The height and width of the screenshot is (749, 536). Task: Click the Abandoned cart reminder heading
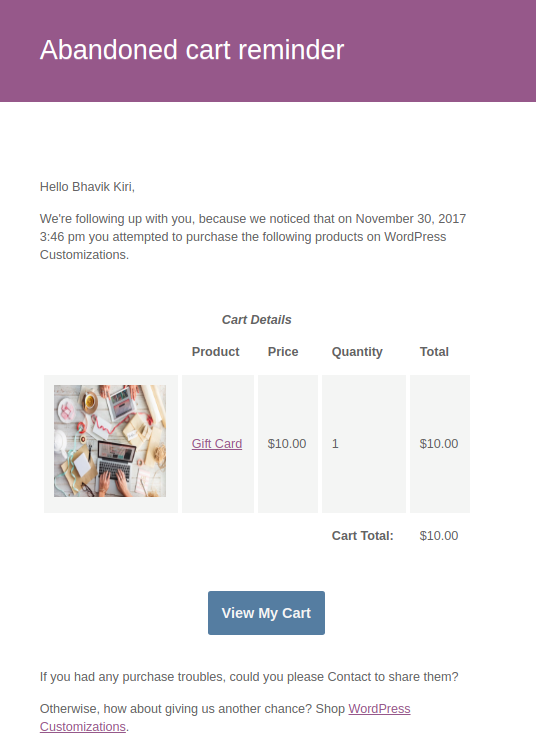(x=192, y=50)
